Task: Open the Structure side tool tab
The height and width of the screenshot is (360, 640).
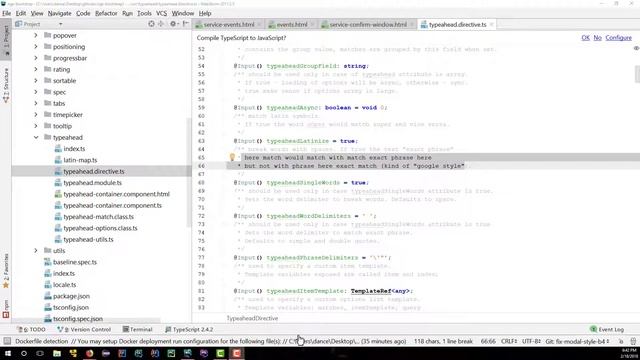Action: click(6, 85)
